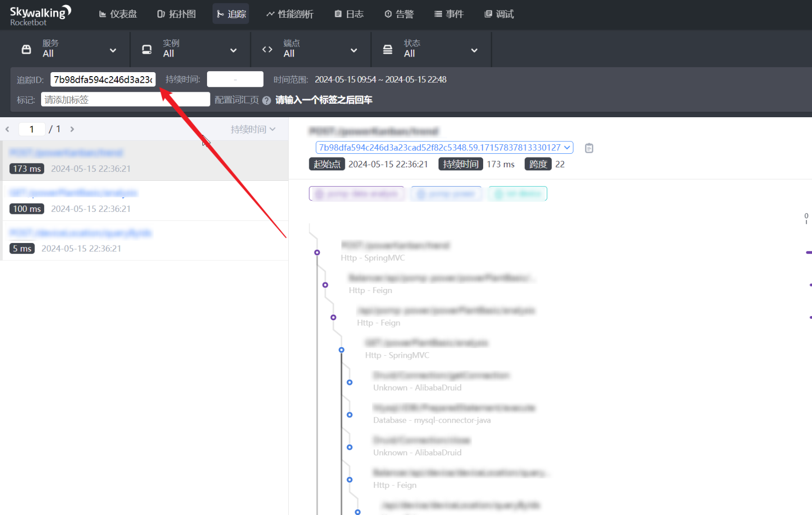Click the 服务 service lock icon

27,49
